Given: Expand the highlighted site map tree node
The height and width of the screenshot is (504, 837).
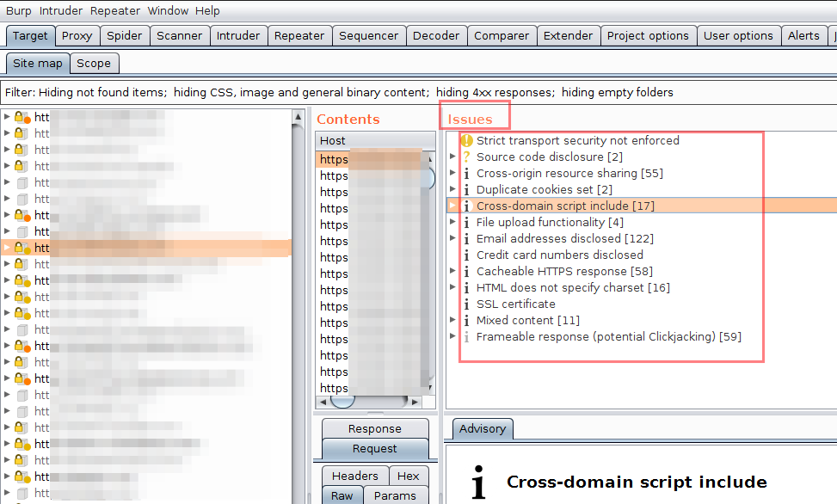Looking at the screenshot, I should [x=7, y=248].
